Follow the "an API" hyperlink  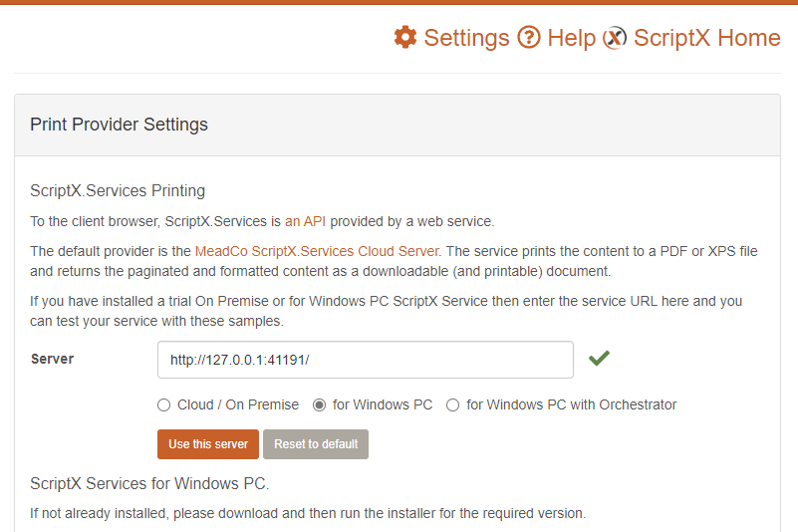pos(305,221)
